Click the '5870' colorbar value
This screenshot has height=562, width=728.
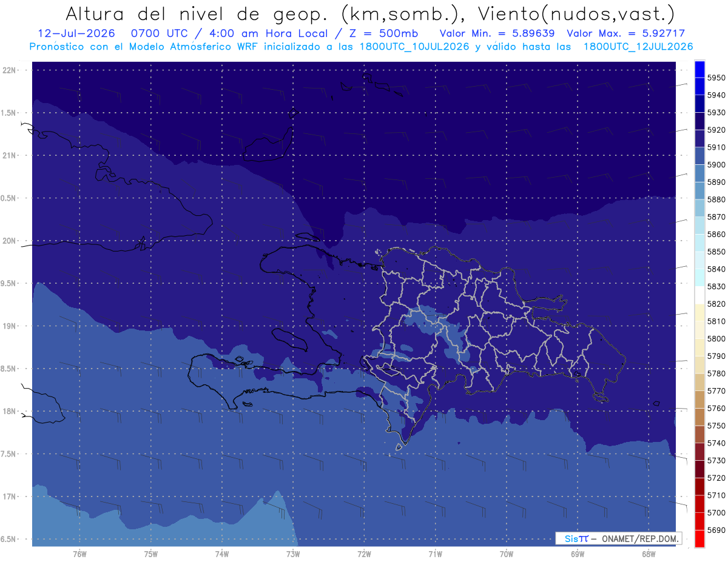[x=716, y=216]
